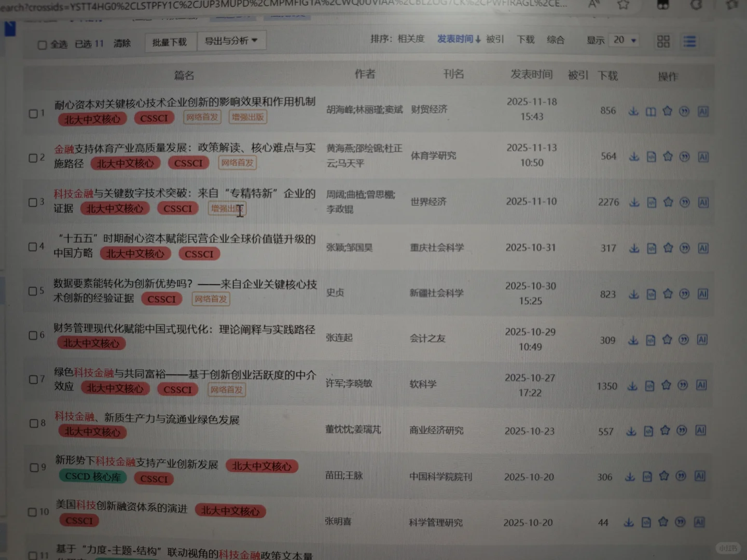Toggle the sort direction arrow beside 发表时间
747x560 pixels.
point(479,39)
